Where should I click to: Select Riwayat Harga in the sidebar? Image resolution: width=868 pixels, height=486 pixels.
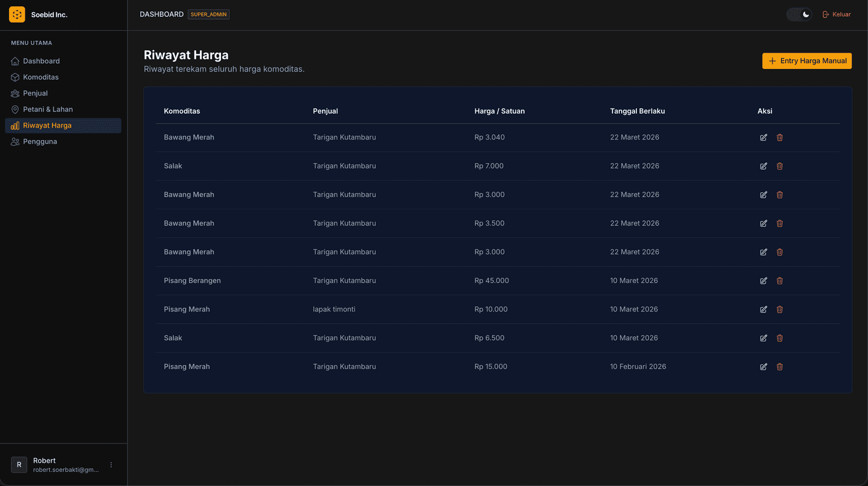pyautogui.click(x=63, y=125)
